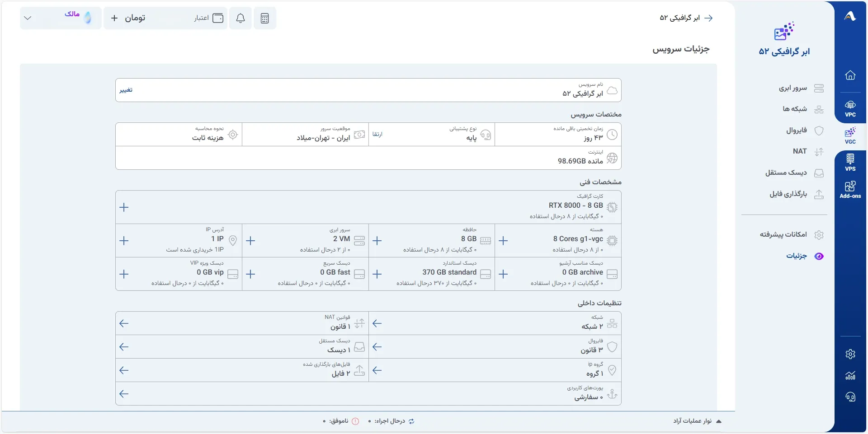Click the تغییر link for service name
The image size is (868, 434).
point(126,90)
